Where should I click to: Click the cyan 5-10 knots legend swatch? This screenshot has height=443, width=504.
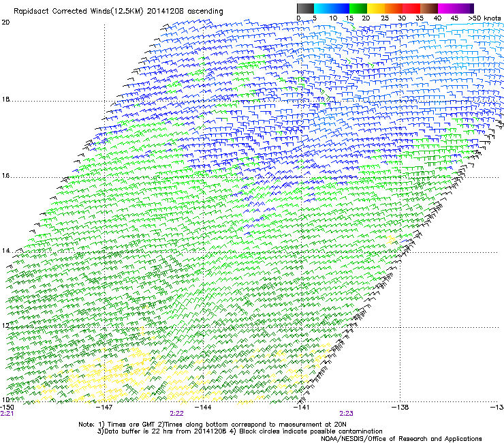tap(323, 8)
